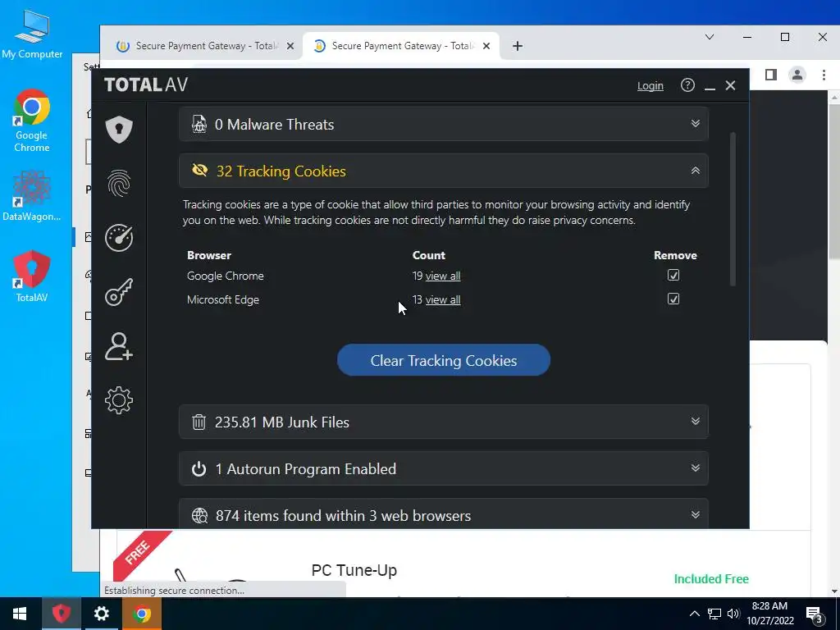Viewport: 840px width, 630px height.
Task: Click the Included Free text on webpage
Action: point(711,578)
